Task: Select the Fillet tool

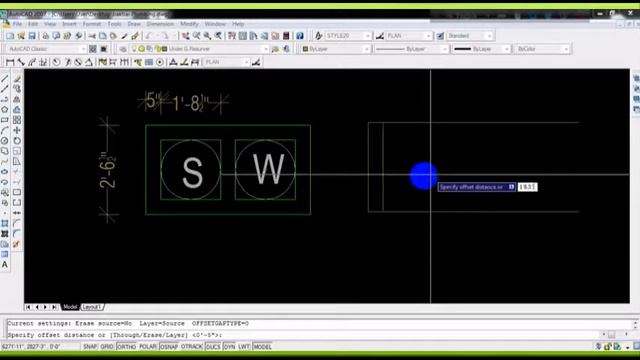Action: (17, 233)
